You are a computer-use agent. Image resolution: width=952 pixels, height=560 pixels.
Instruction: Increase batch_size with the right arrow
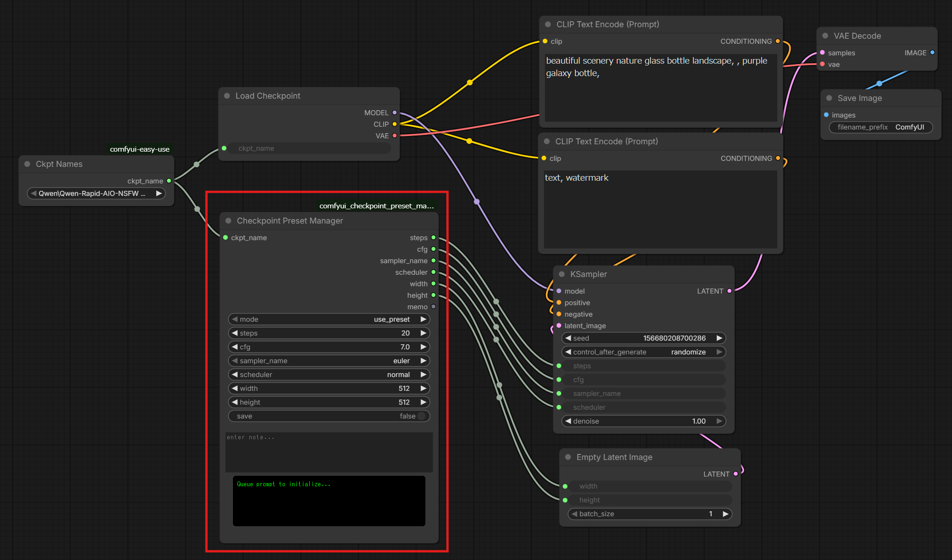726,514
